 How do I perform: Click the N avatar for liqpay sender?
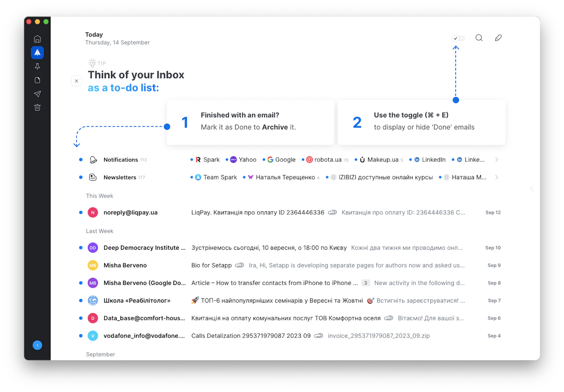click(93, 212)
